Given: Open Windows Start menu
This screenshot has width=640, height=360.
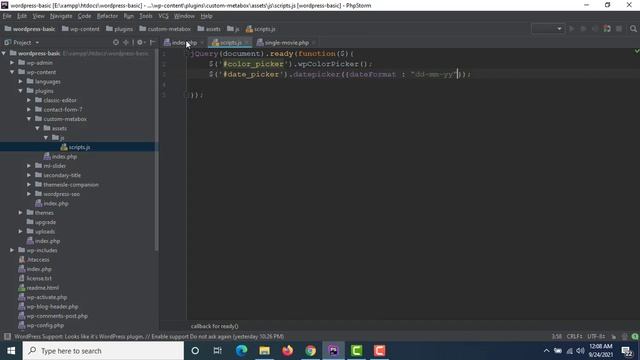Looking at the screenshot, I should 11,351.
